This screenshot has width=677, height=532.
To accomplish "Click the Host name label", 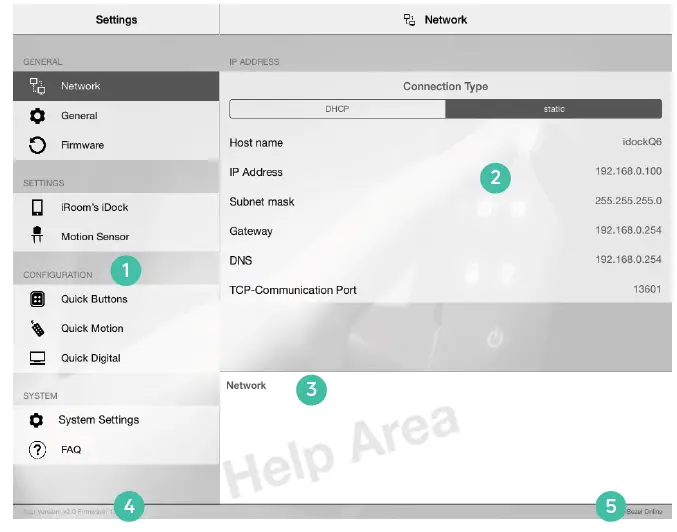I will pos(256,143).
